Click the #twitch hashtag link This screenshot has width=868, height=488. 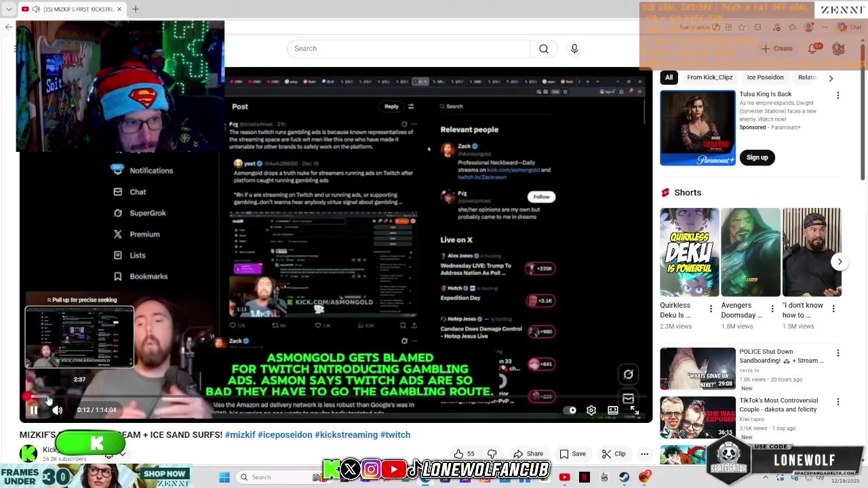click(x=395, y=435)
